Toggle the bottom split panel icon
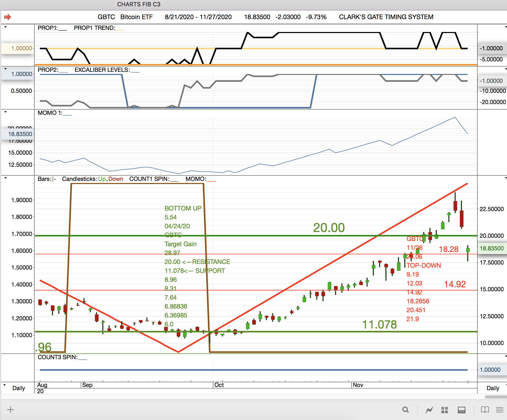The image size is (507, 420). pos(461,410)
